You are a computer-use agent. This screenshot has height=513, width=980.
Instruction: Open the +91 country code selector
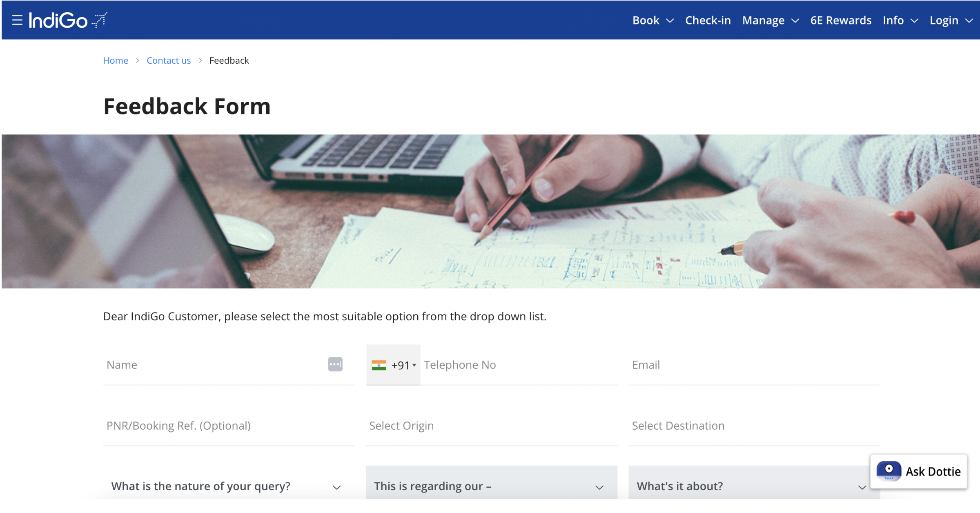403,365
